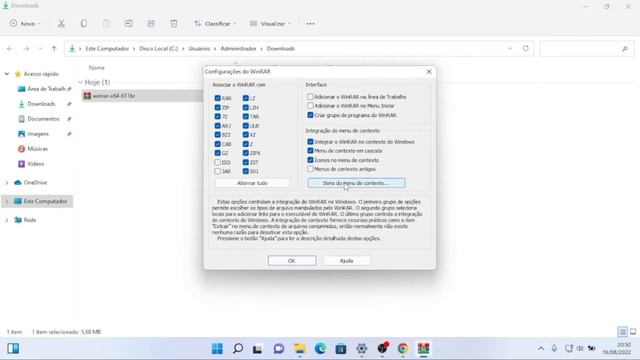
Task: Toggle Menu de contexto em cascata
Action: point(310,151)
